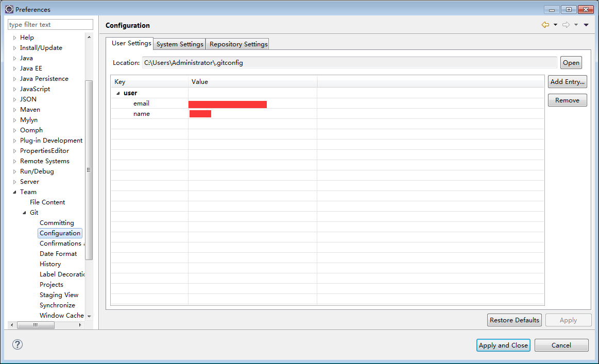Select Staging View under Git

tap(59, 295)
